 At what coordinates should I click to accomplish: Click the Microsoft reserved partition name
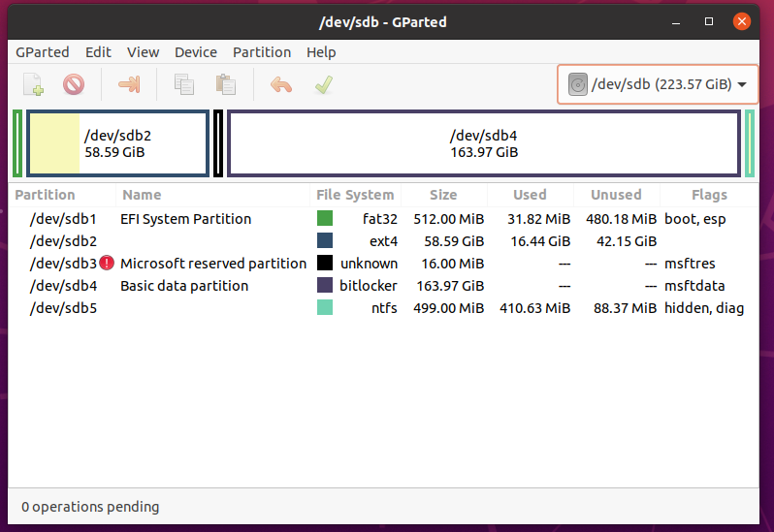(x=213, y=264)
